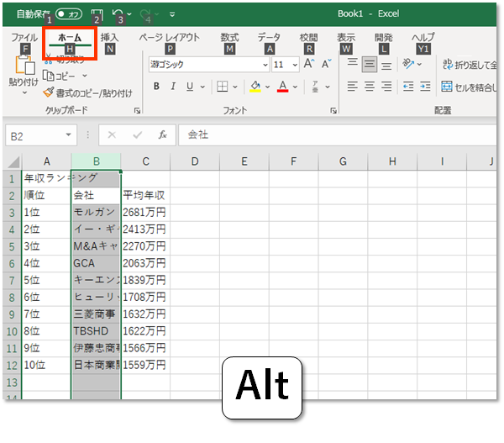Decrease indent
The height and width of the screenshot is (443, 504).
[408, 87]
